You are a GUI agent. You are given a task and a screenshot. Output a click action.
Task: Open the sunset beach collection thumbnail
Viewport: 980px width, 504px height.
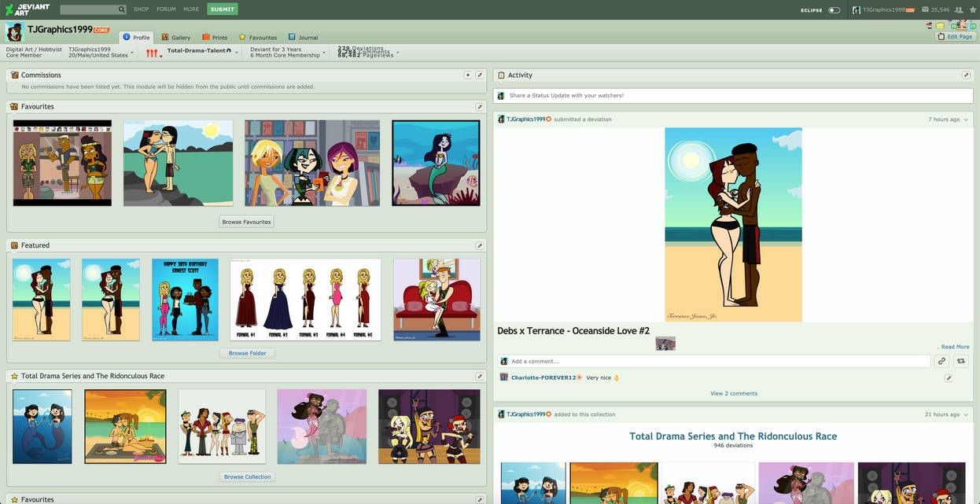(125, 427)
